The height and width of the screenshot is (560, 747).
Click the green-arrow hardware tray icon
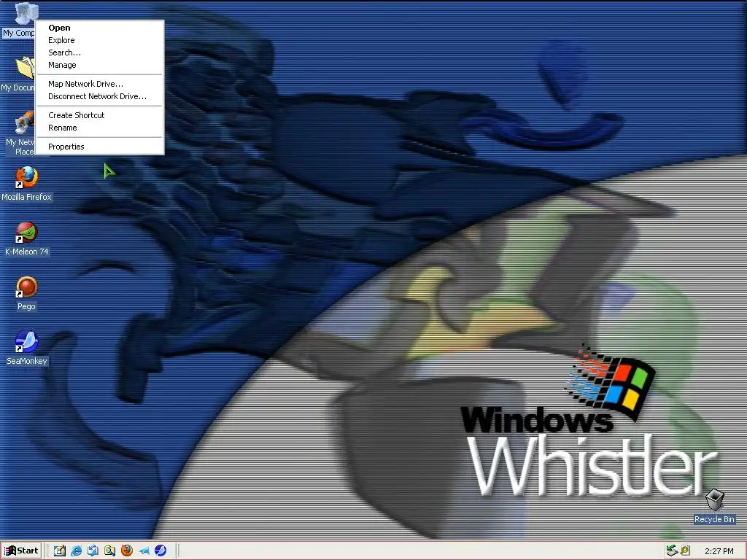point(672,551)
